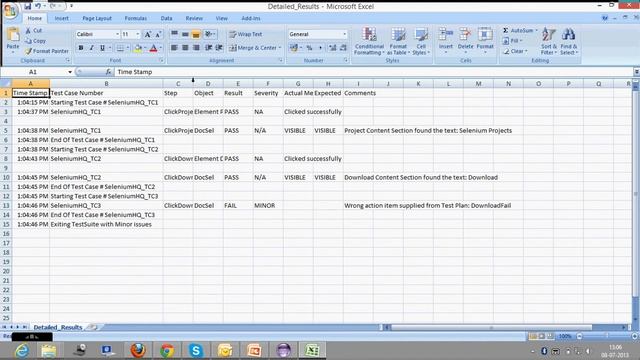
Task: Toggle Underline formatting
Action: point(102,48)
